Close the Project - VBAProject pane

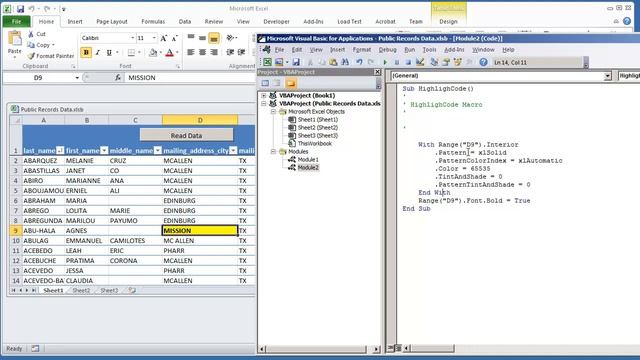[378, 72]
